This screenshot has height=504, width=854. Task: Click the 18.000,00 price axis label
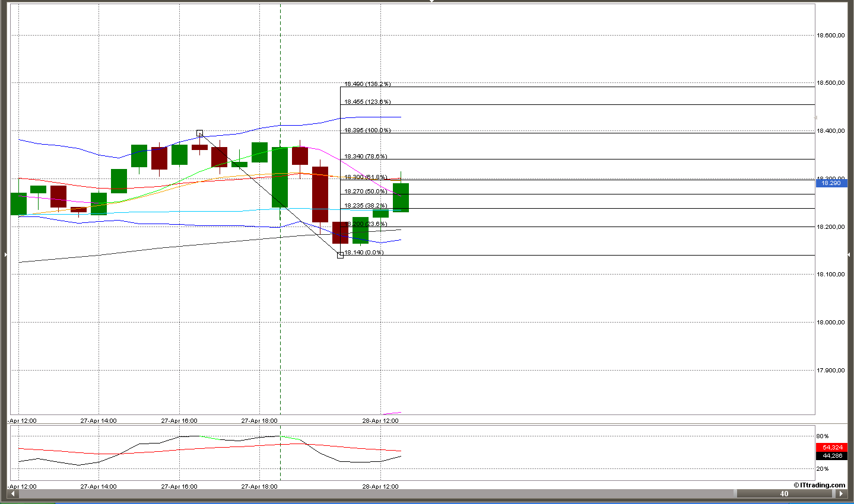pos(831,323)
